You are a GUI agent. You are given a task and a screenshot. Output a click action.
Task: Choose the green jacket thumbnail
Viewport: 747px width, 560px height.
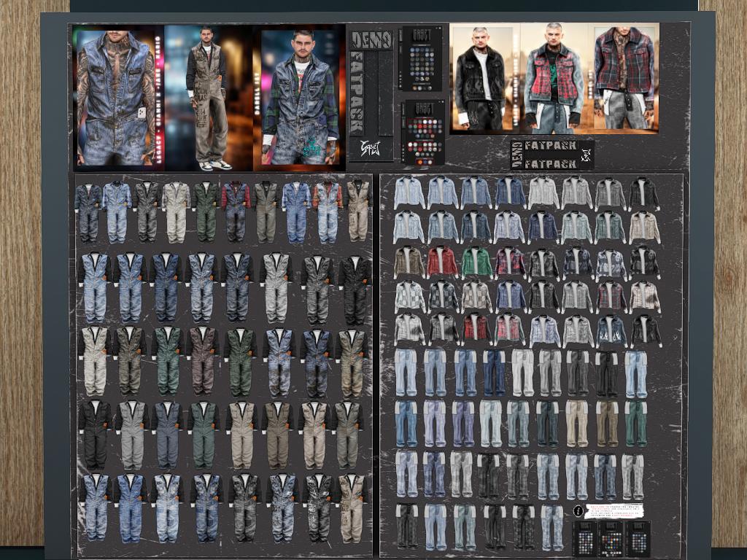tap(476, 262)
